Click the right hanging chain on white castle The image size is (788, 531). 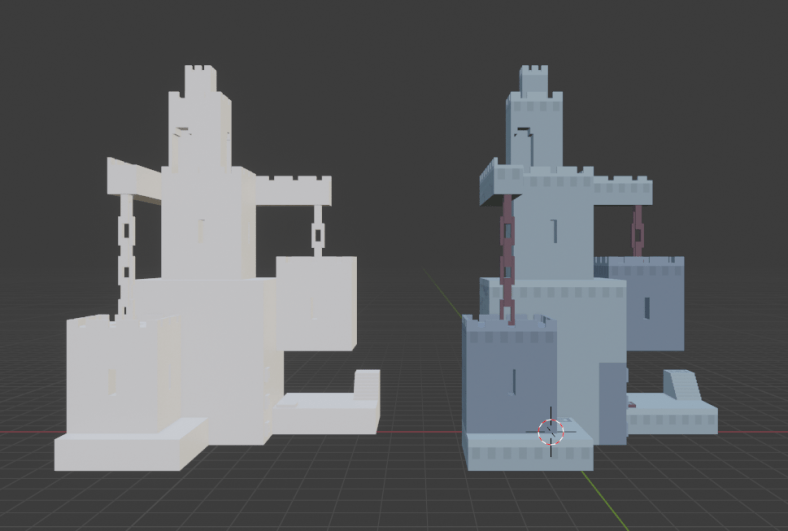click(318, 230)
